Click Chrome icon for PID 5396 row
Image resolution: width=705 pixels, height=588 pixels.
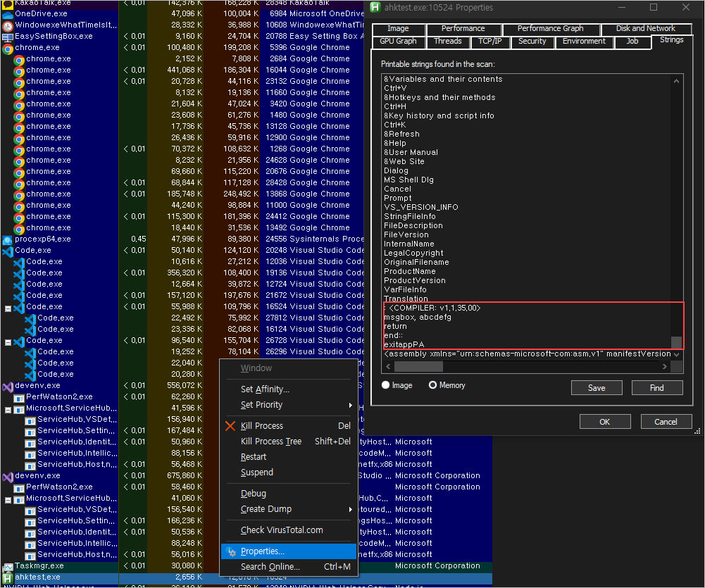point(8,48)
